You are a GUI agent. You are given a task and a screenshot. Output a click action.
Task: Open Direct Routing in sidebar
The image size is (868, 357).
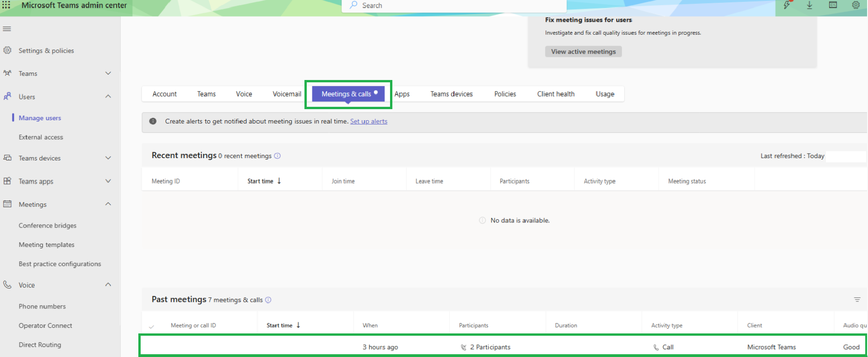click(40, 345)
